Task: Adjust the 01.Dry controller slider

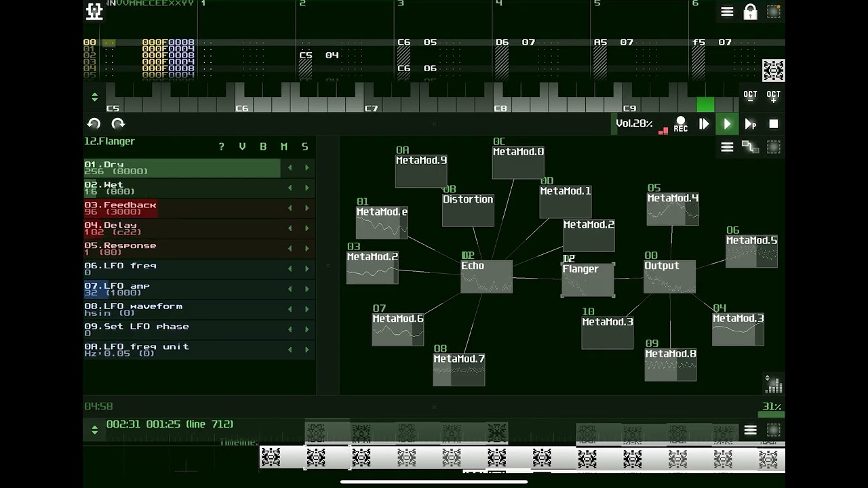Action: pos(182,168)
